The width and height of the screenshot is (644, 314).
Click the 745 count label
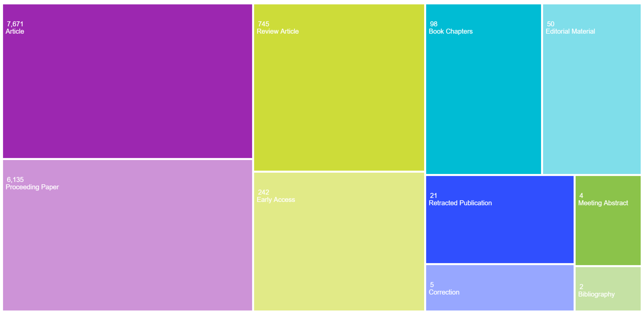click(264, 24)
